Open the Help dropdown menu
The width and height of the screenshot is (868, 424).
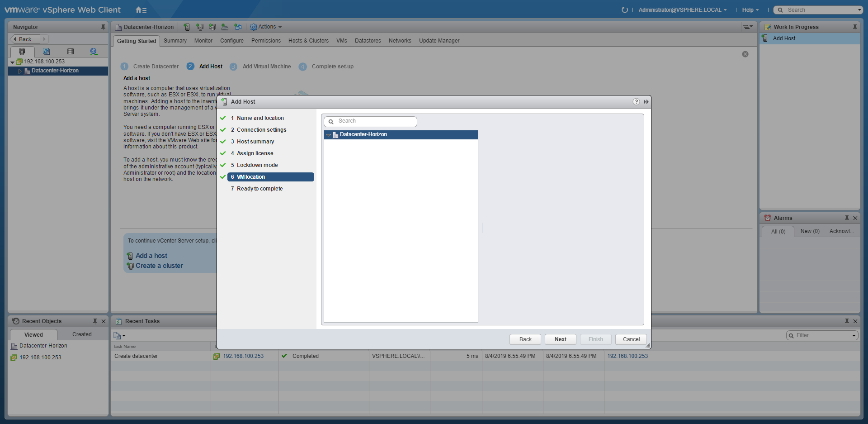tap(750, 10)
